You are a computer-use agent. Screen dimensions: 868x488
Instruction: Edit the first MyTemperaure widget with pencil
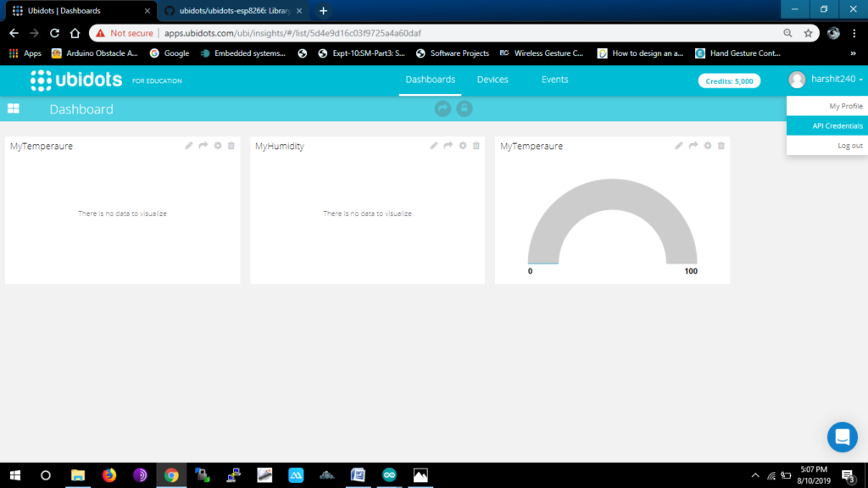click(x=189, y=146)
